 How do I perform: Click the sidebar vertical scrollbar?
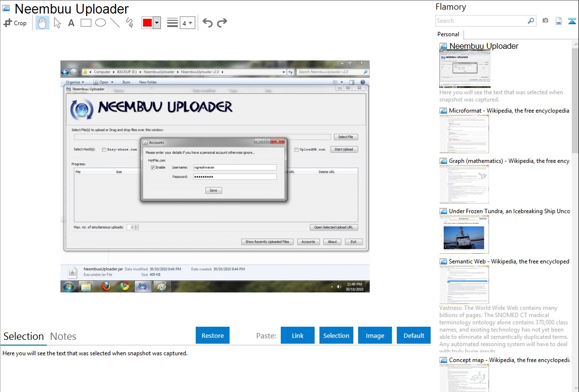click(575, 100)
